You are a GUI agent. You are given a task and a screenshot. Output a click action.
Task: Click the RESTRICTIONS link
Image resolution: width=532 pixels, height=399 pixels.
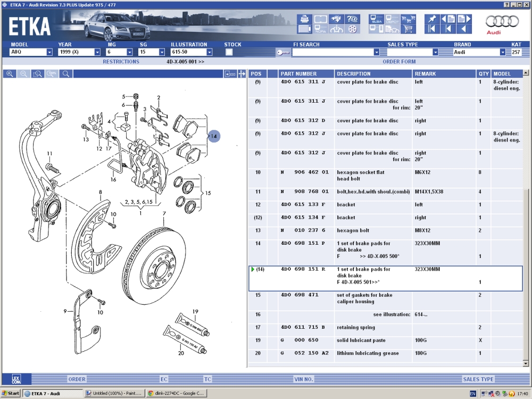coord(121,62)
